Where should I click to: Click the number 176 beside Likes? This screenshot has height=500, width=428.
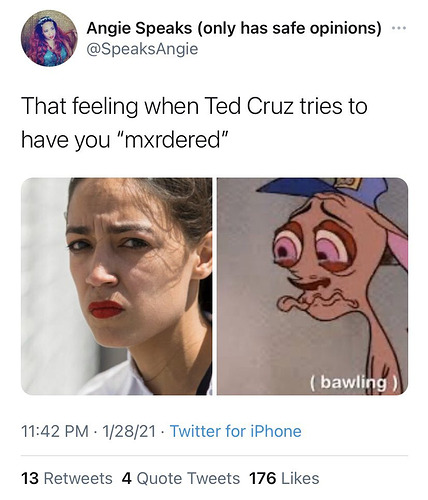263,478
